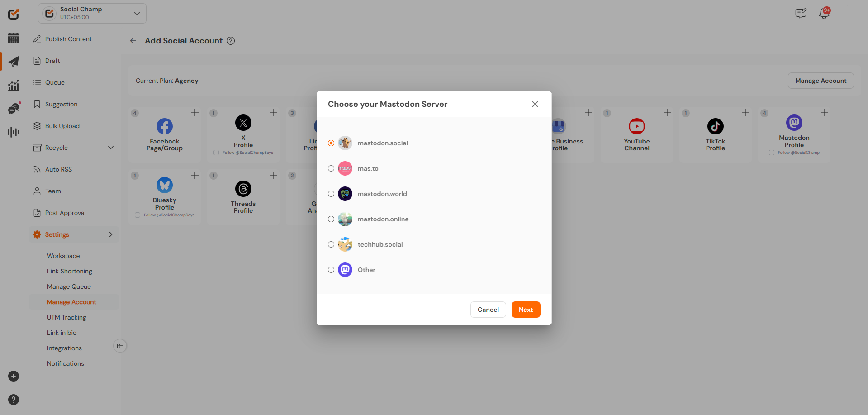Open Manage Account in the Settings submenu
Image resolution: width=868 pixels, height=415 pixels.
(x=71, y=302)
